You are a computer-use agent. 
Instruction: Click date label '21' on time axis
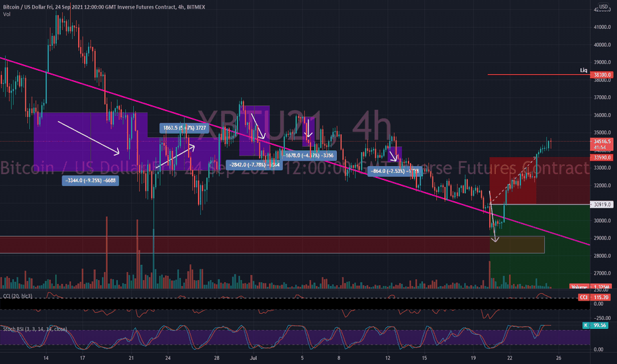pos(131,358)
